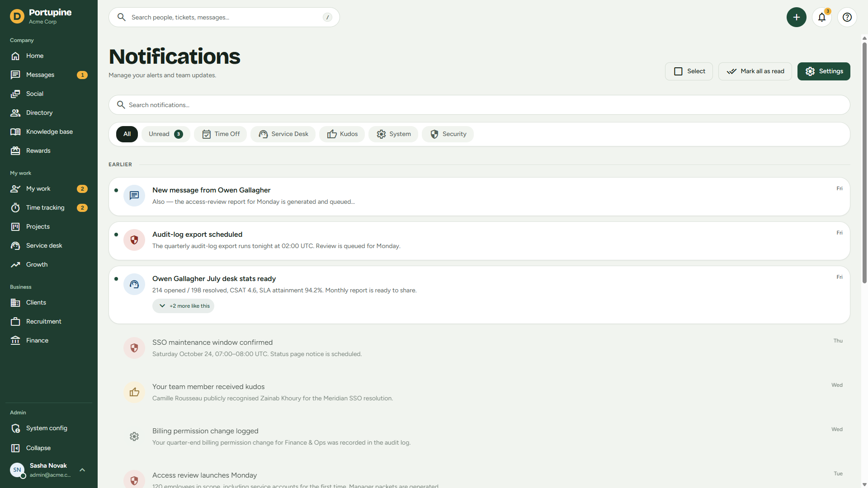Filter notifications by System
The width and height of the screenshot is (868, 488).
393,134
